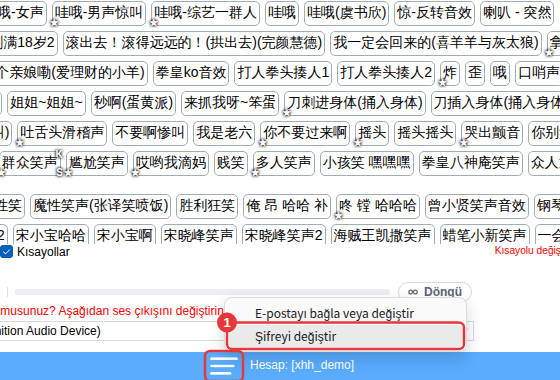Play the 宋小宝哈哈 sound
Image resolution: width=560 pixels, height=380 pixels.
click(x=50, y=234)
